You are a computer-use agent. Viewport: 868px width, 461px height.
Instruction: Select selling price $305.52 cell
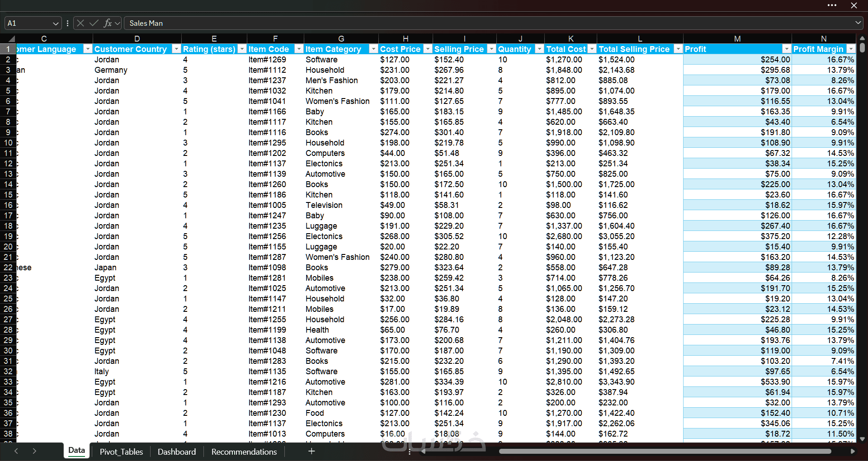[x=464, y=236]
